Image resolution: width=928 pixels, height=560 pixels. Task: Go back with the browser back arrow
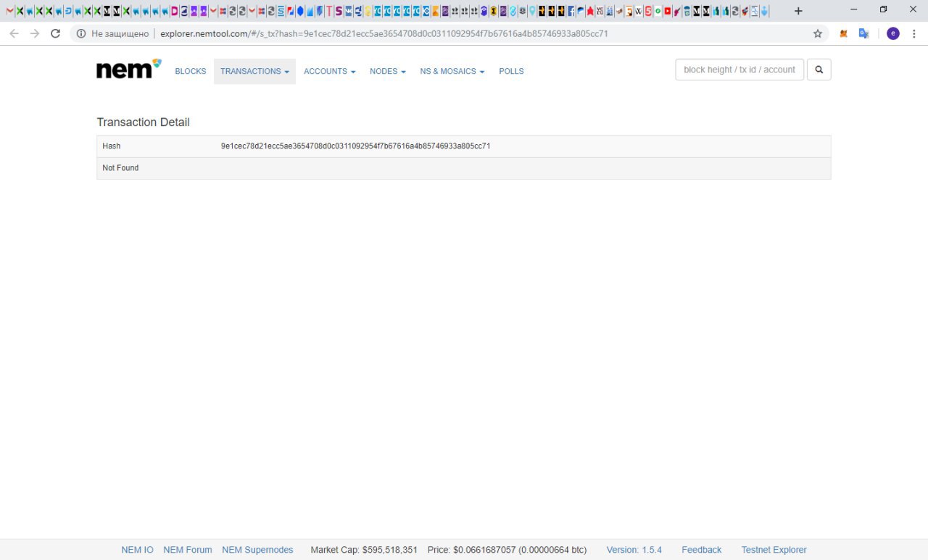pyautogui.click(x=14, y=33)
